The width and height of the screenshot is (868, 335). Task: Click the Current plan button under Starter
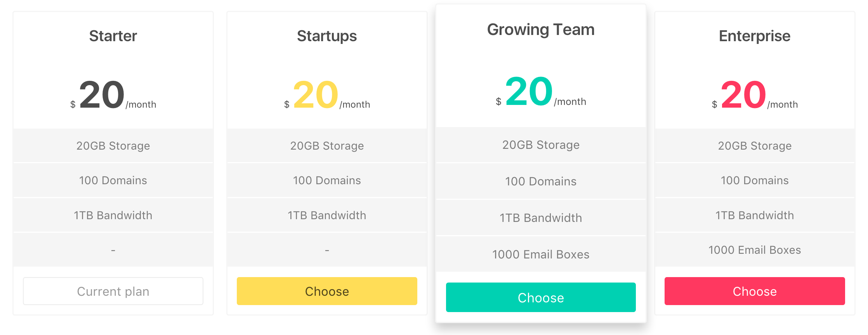113,291
